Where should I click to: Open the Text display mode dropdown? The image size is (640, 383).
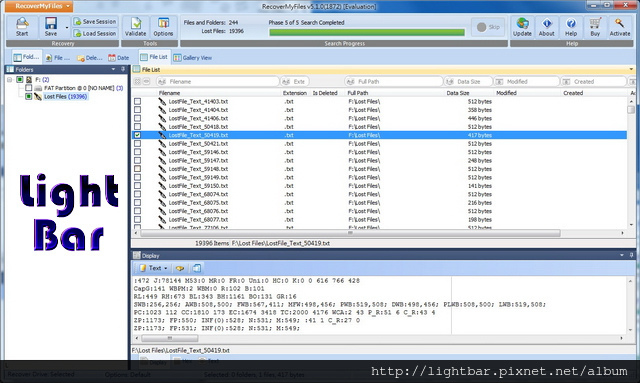(x=153, y=268)
